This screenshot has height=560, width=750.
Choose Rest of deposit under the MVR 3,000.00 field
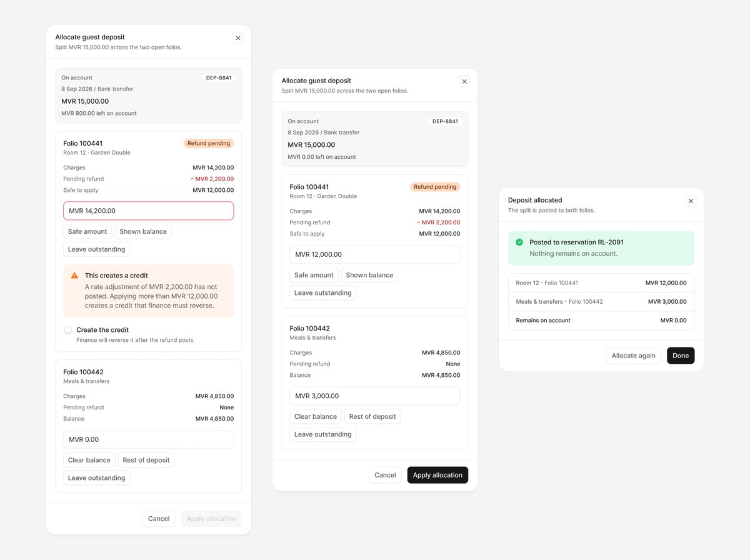click(372, 417)
